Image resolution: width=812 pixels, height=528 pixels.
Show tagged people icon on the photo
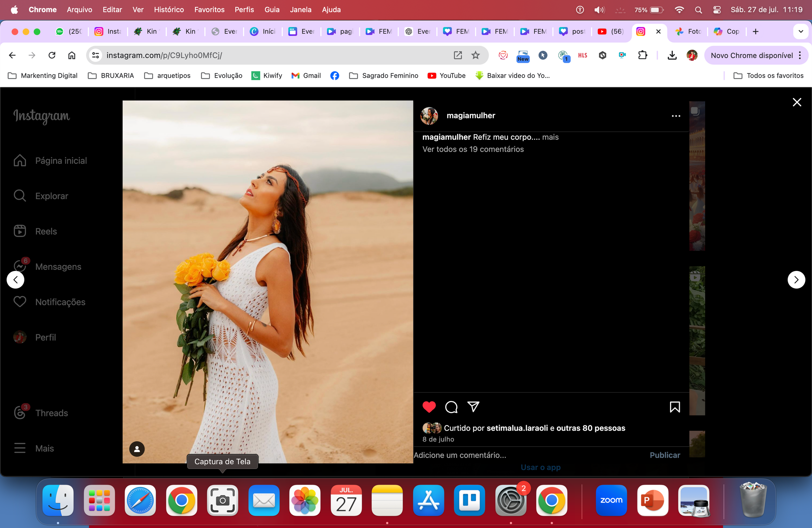point(137,449)
